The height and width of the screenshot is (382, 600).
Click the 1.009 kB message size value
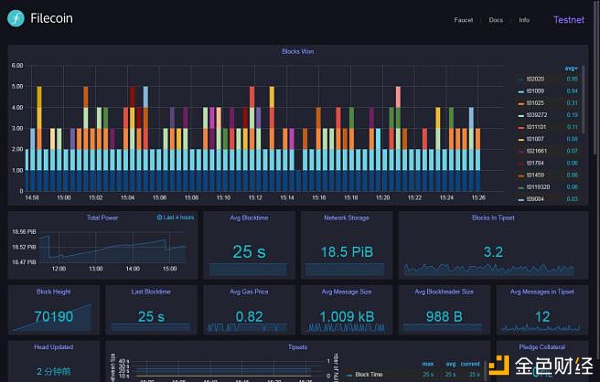pos(347,317)
